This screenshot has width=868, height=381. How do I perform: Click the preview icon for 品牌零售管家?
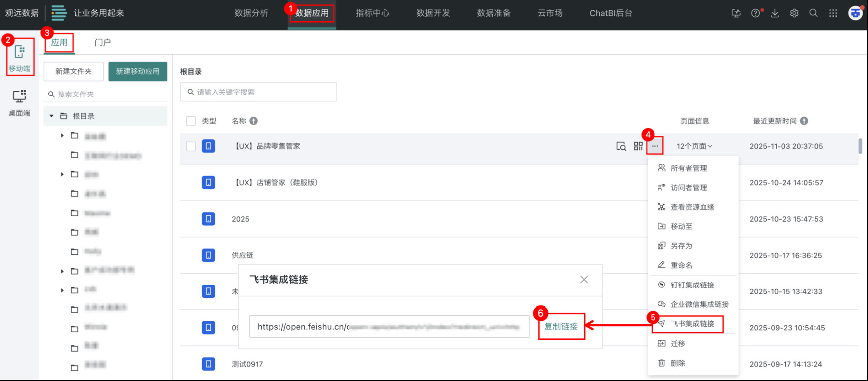point(621,146)
